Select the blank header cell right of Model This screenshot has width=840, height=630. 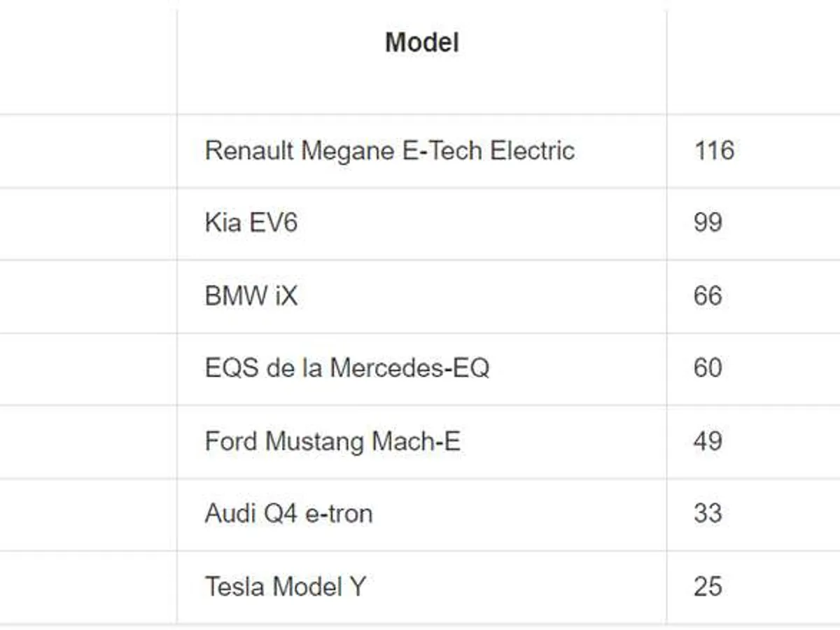point(753,59)
